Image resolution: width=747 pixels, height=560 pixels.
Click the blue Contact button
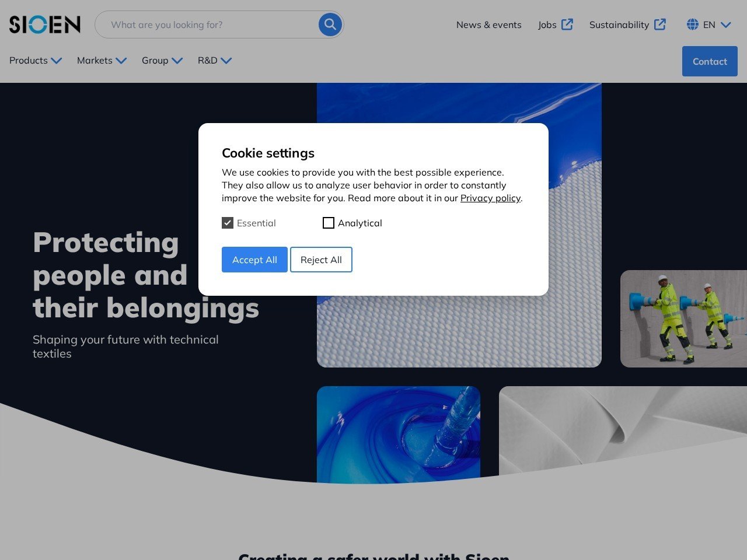click(710, 61)
